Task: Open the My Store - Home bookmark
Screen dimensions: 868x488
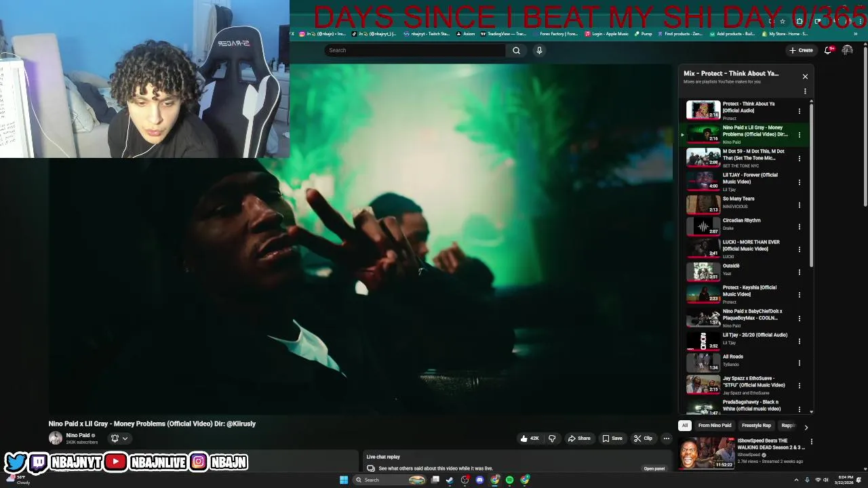Action: 785,34
